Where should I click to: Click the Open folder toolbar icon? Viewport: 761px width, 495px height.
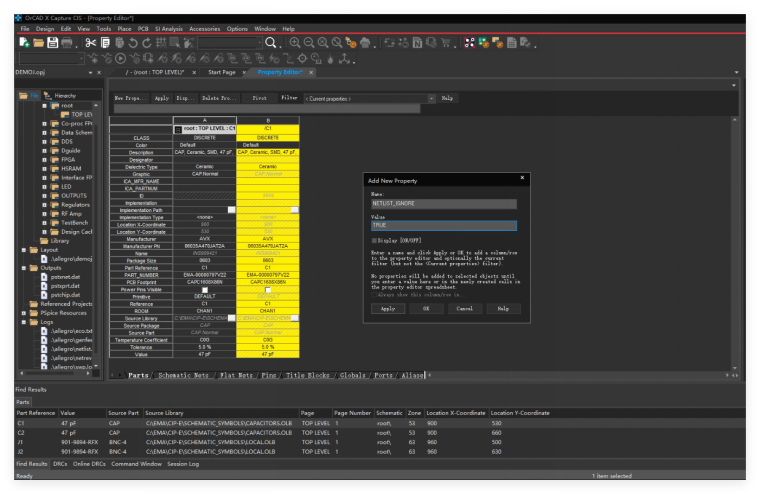[38, 43]
